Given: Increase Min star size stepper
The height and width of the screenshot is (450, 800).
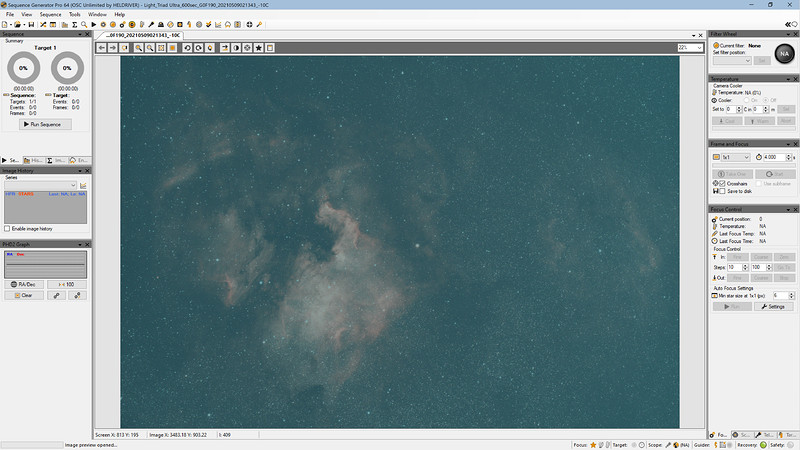Looking at the screenshot, I should [x=792, y=294].
